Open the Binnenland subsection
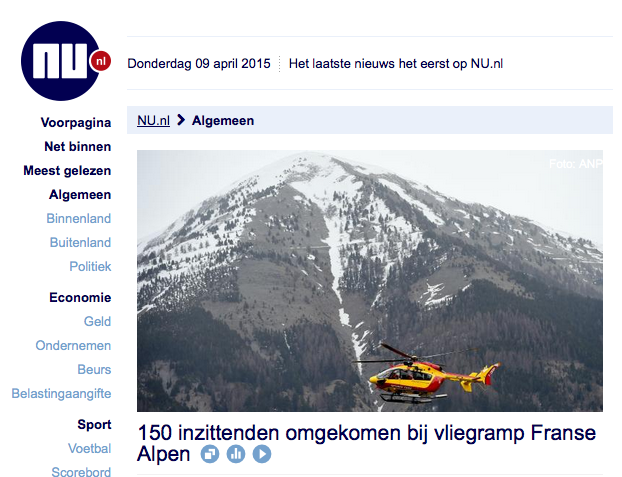Image resolution: width=622 pixels, height=477 pixels. [79, 219]
